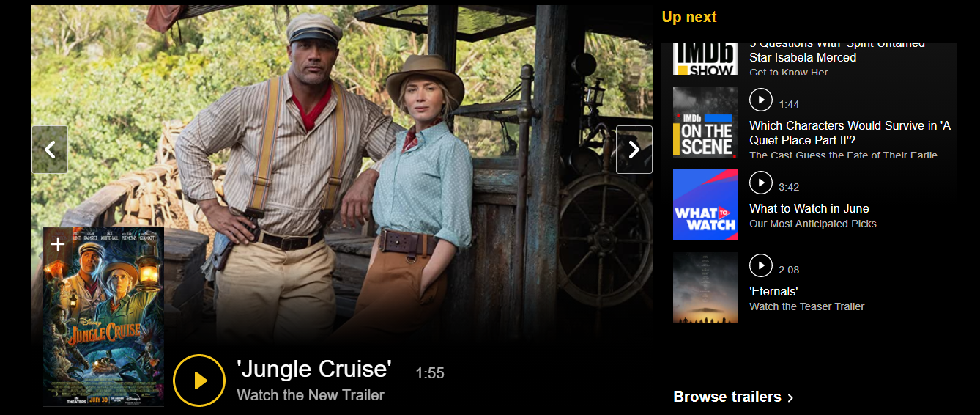This screenshot has width=980, height=415.
Task: Go to the previous slide with left arrow
Action: click(50, 150)
